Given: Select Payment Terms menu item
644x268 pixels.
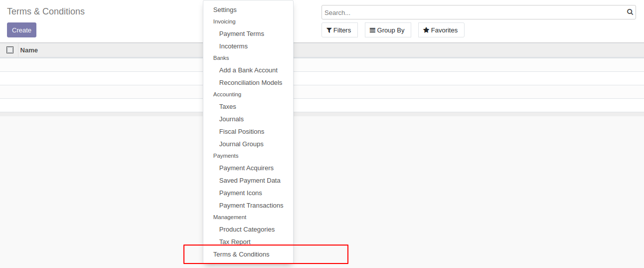Looking at the screenshot, I should click(x=241, y=34).
